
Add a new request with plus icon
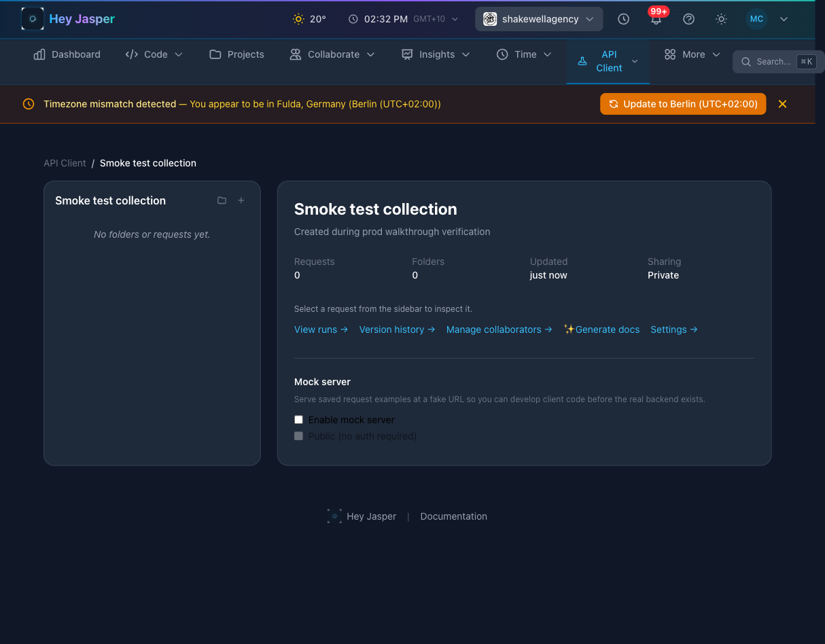click(241, 200)
